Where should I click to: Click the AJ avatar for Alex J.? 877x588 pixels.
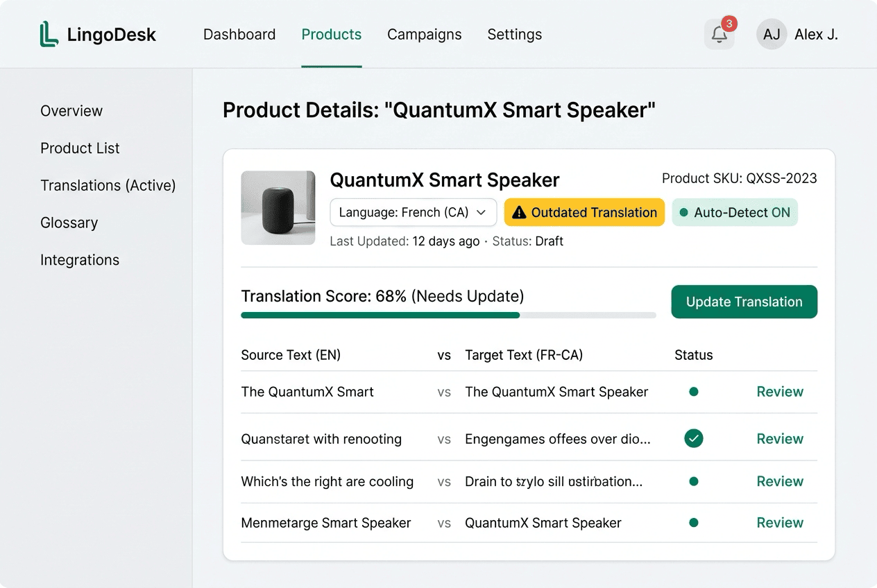(x=772, y=34)
